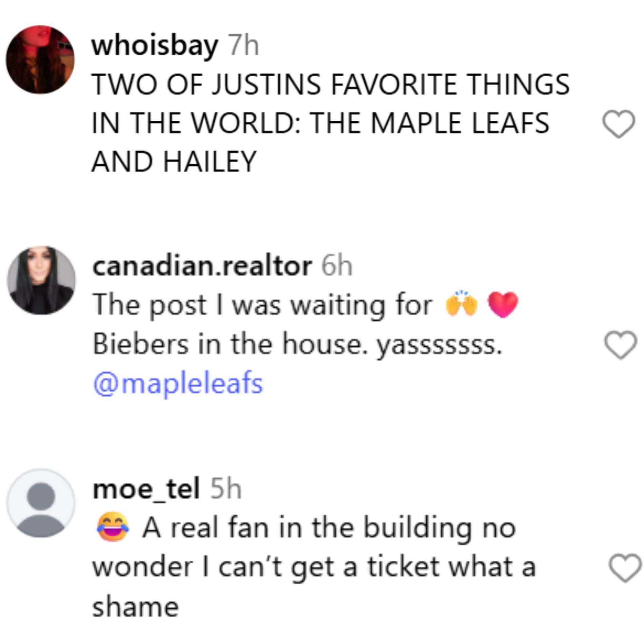Click the 5h timestamp beside moe_tel
The image size is (644, 644).
click(226, 489)
